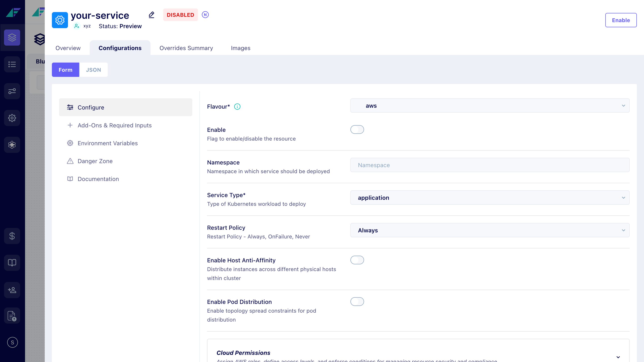
Task: Click the dollar sign cost icon in sidebar
Action: (12, 236)
